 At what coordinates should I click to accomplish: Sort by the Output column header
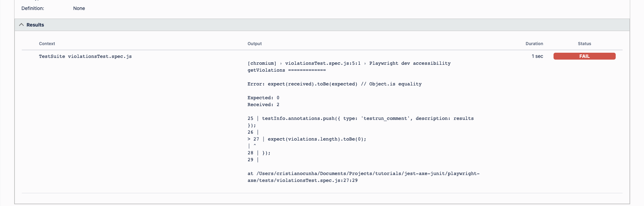point(254,44)
